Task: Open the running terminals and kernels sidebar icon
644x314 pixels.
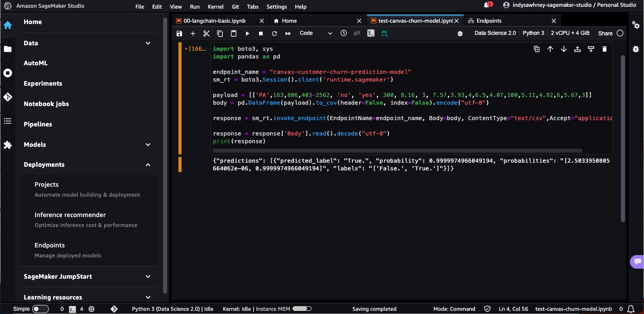Action: (x=8, y=73)
